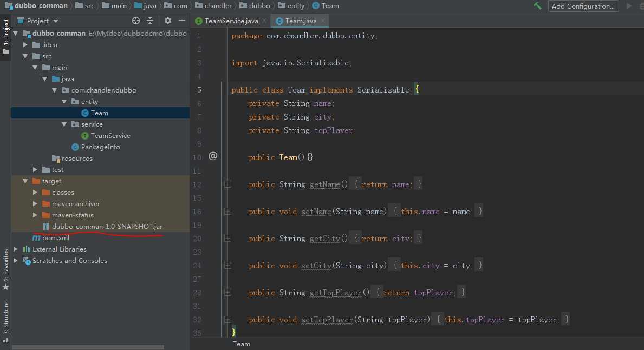Click the Build project hammer icon

click(537, 6)
